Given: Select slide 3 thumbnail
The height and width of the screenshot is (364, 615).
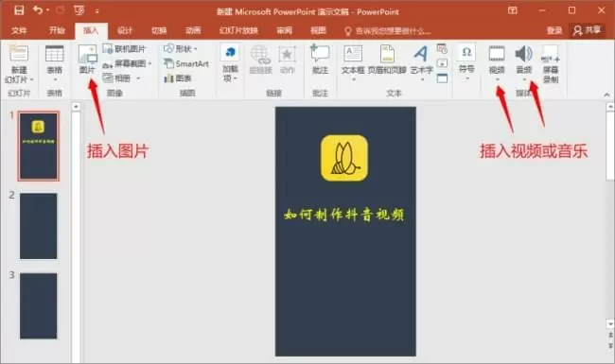Looking at the screenshot, I should point(39,306).
